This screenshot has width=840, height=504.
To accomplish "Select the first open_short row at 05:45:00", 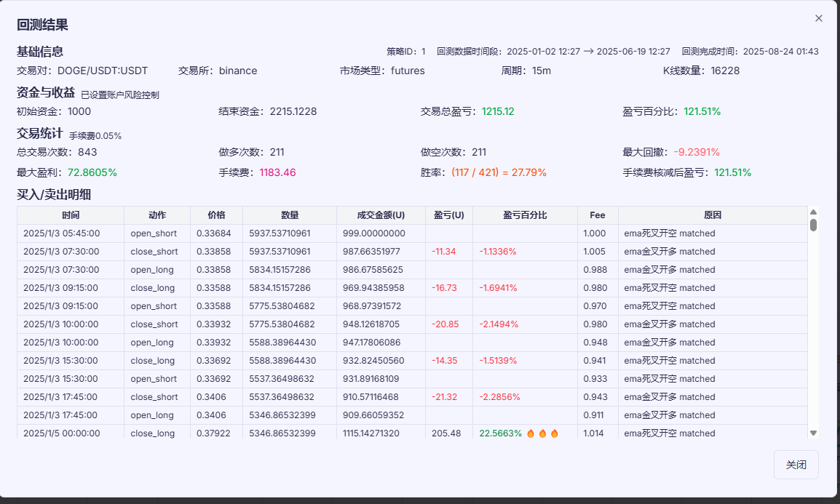I will pos(154,233).
